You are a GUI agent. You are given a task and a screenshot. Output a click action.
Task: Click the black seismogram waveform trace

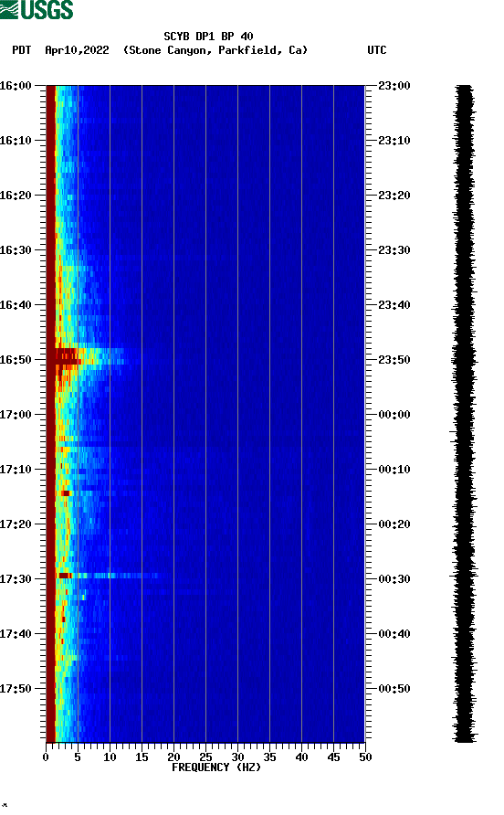[x=464, y=414]
